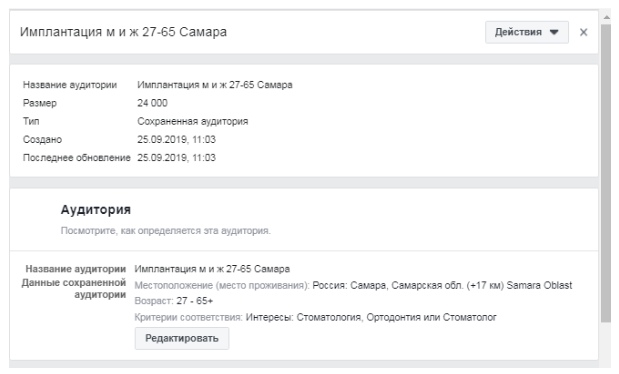
Task: Click the interests text Стоматология, Ортодонтия или Стоматолог
Action: [x=396, y=317]
